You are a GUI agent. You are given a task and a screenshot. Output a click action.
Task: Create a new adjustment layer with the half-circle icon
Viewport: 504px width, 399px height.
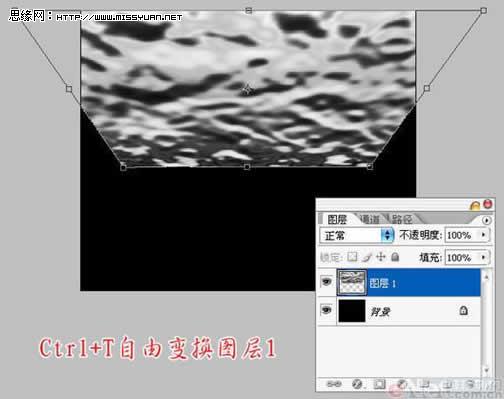pos(402,384)
